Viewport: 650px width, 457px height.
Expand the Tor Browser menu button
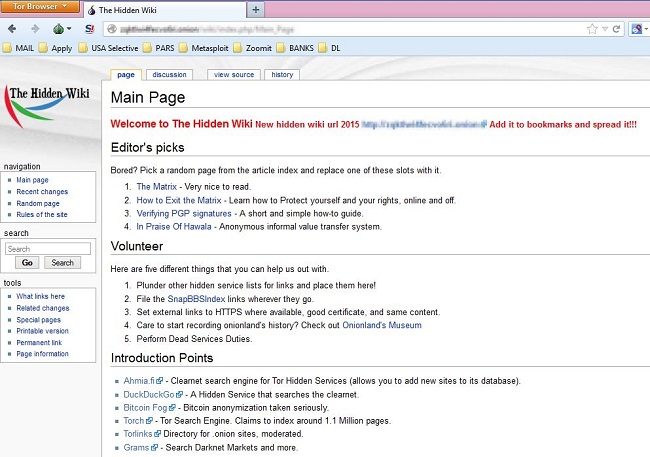coord(40,6)
